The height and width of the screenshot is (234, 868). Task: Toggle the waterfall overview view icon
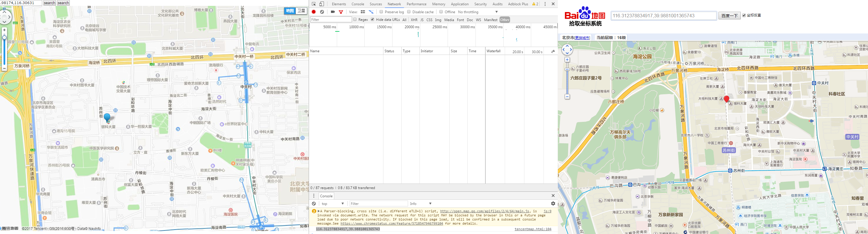(x=371, y=12)
